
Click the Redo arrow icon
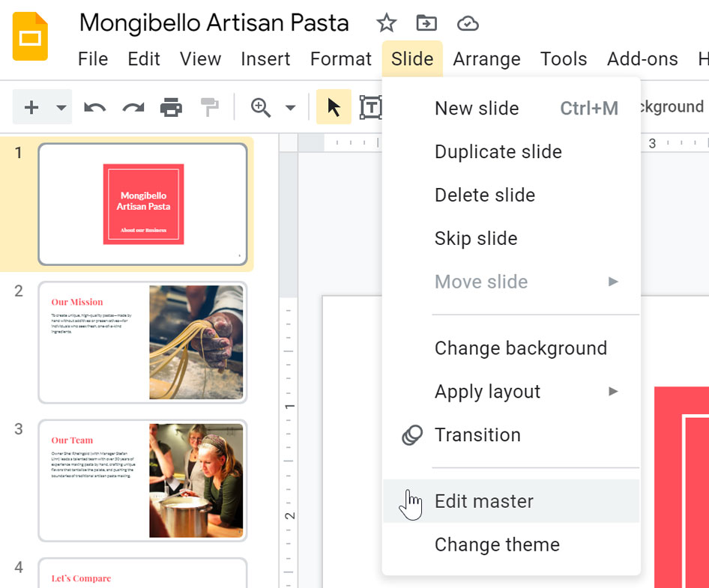133,107
